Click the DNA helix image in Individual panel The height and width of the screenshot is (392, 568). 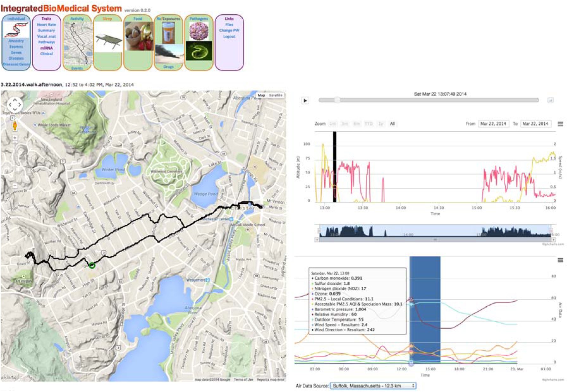click(16, 30)
